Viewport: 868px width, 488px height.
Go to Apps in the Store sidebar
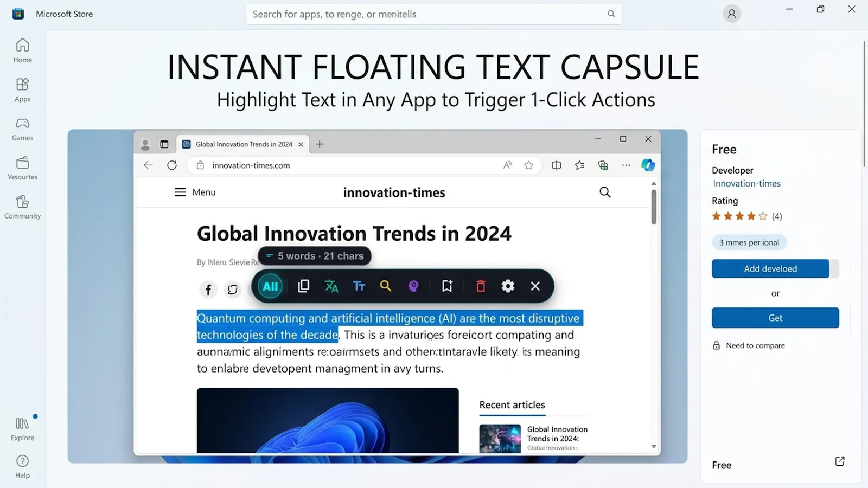23,90
